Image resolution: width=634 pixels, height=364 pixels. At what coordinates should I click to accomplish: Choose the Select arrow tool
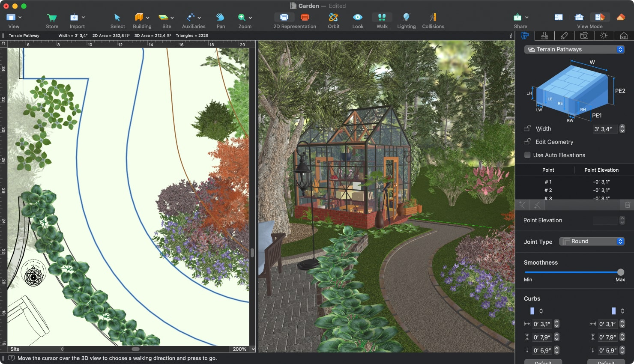pyautogui.click(x=117, y=18)
